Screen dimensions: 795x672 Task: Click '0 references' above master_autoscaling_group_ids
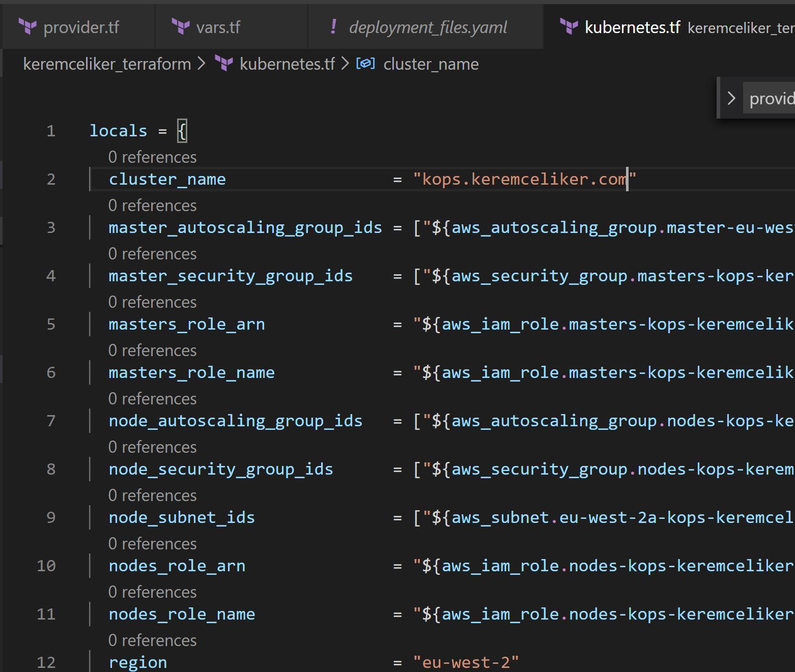(x=152, y=206)
